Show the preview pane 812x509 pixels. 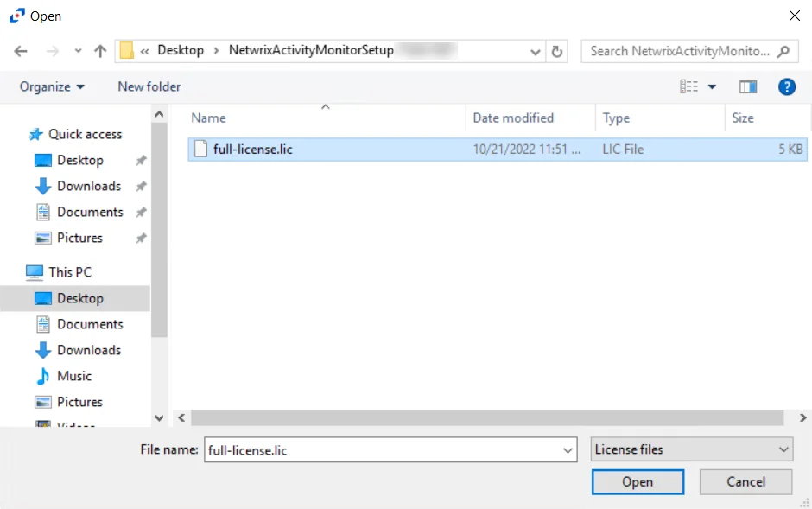click(x=748, y=87)
